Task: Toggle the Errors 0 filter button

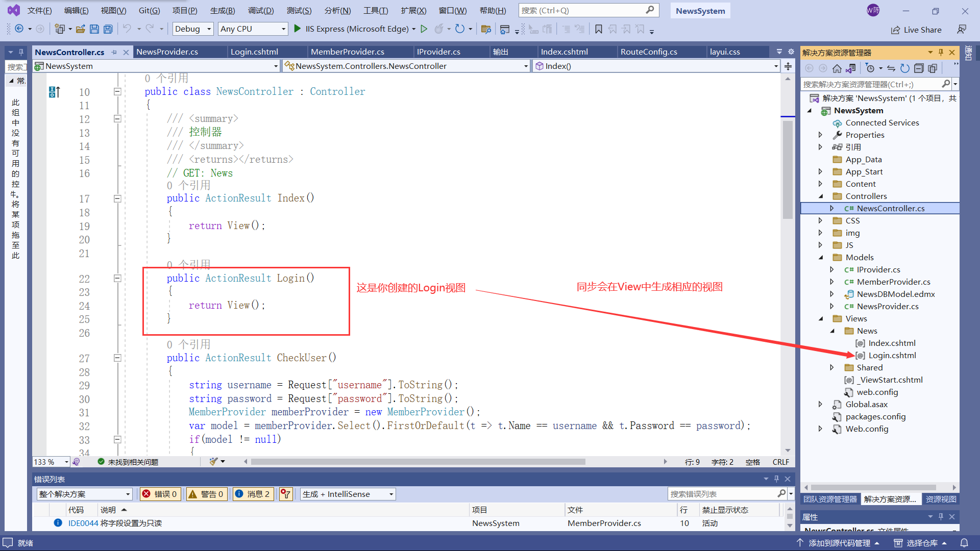Action: point(160,494)
